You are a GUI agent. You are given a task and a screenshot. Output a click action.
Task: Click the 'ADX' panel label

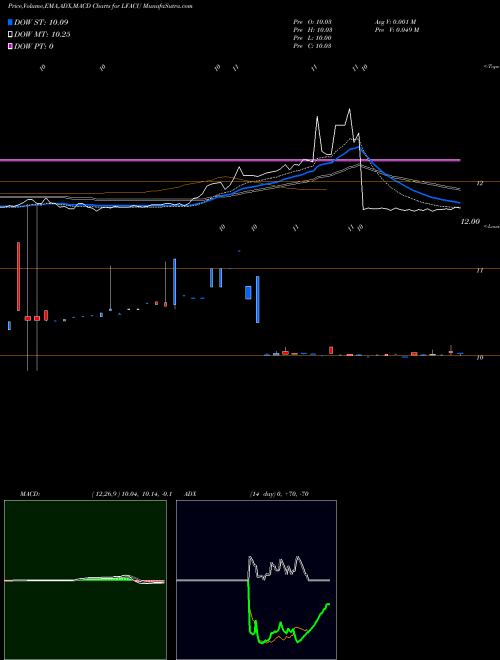(190, 494)
